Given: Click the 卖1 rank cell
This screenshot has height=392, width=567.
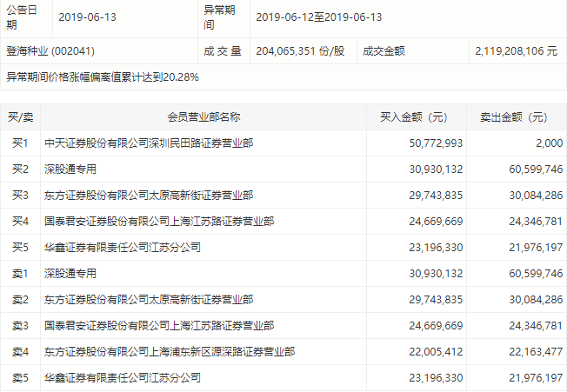Looking at the screenshot, I should [20, 274].
